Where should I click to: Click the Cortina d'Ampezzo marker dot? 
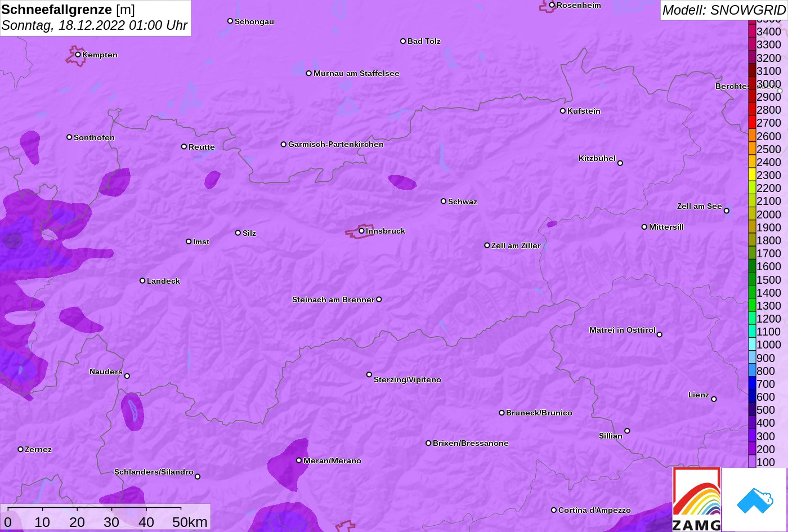coord(554,510)
